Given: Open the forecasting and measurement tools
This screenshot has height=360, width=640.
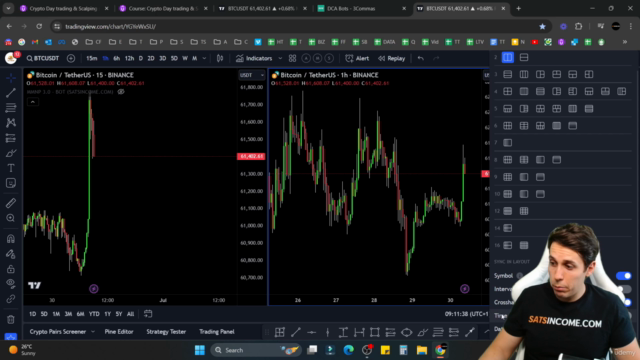Looking at the screenshot, I should click(x=11, y=138).
